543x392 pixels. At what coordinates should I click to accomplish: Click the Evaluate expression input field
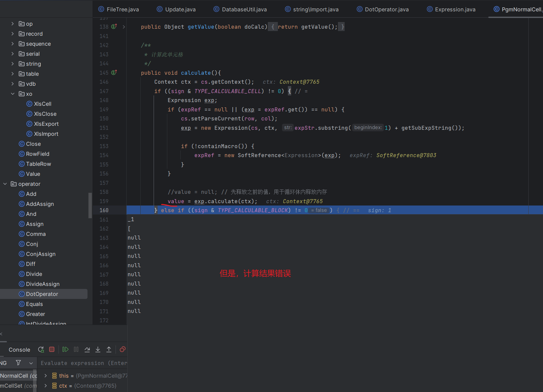[x=83, y=363]
